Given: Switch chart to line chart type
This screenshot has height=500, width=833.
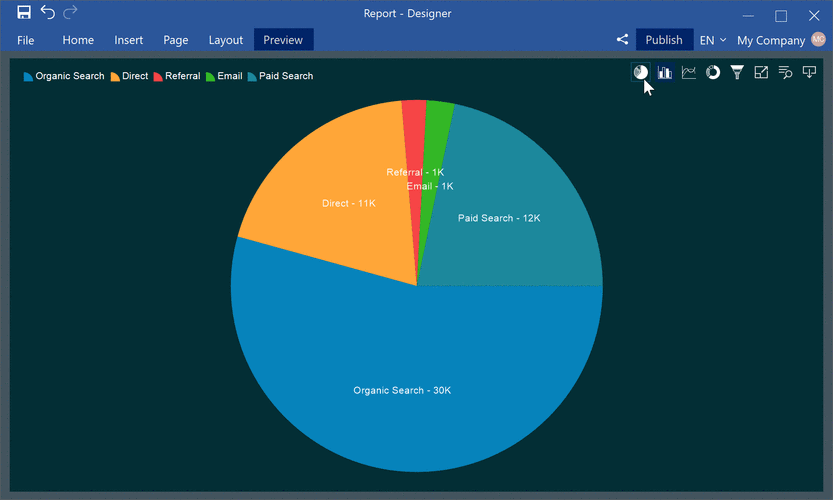Looking at the screenshot, I should coord(689,72).
